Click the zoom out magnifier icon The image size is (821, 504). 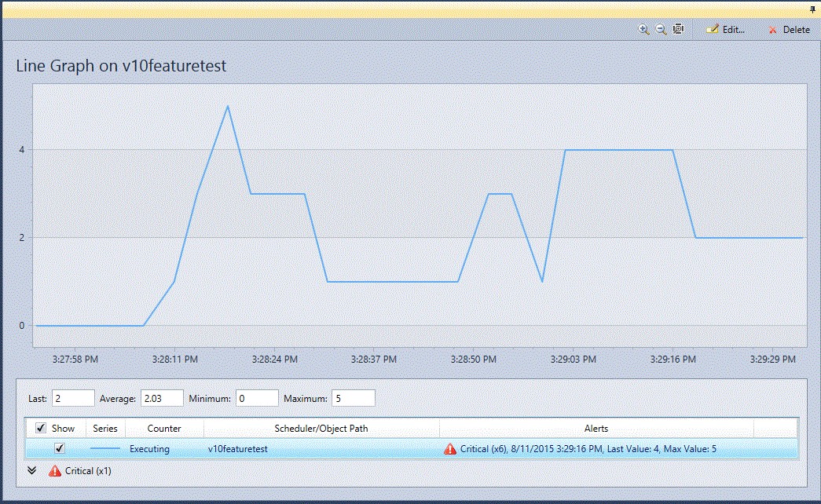point(660,29)
